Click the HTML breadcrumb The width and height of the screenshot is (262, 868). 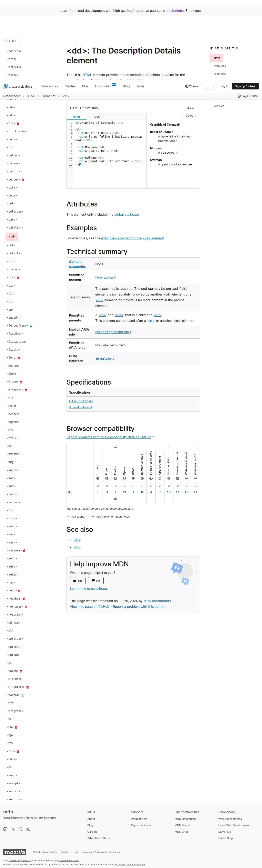(x=31, y=96)
